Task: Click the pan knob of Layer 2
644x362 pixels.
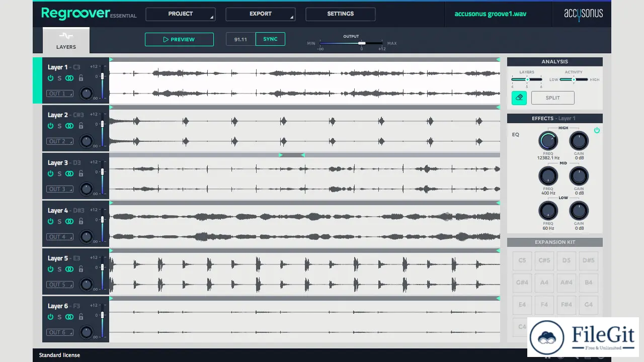Action: (87, 141)
